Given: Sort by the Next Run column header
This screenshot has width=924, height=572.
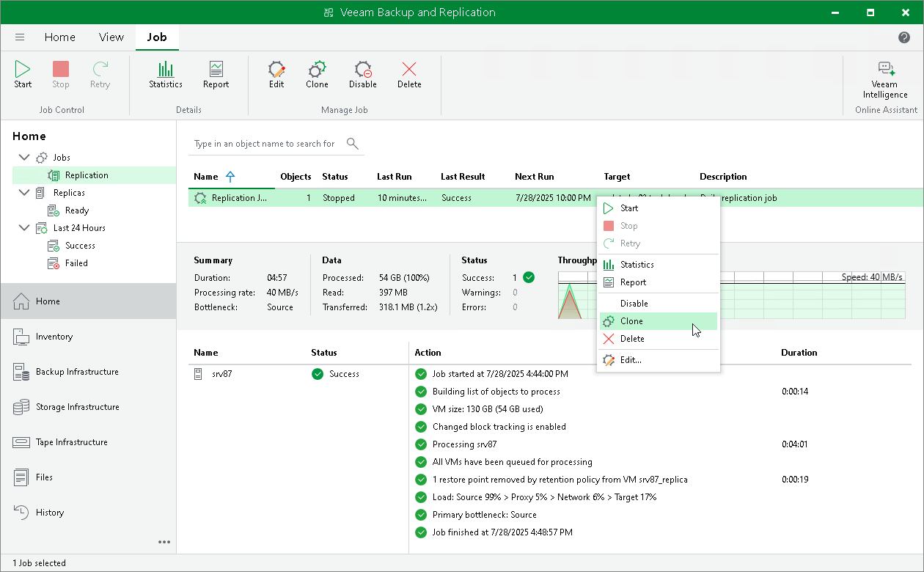Looking at the screenshot, I should click(535, 177).
